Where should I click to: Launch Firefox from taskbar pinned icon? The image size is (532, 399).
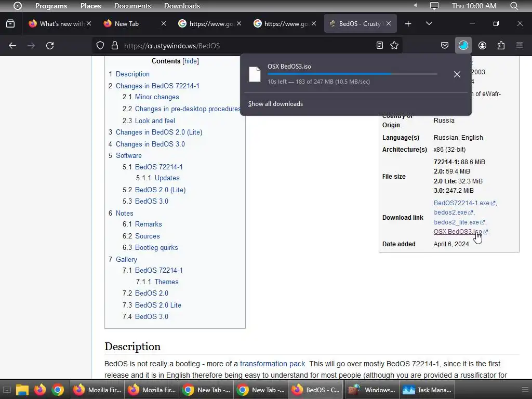pyautogui.click(x=40, y=390)
